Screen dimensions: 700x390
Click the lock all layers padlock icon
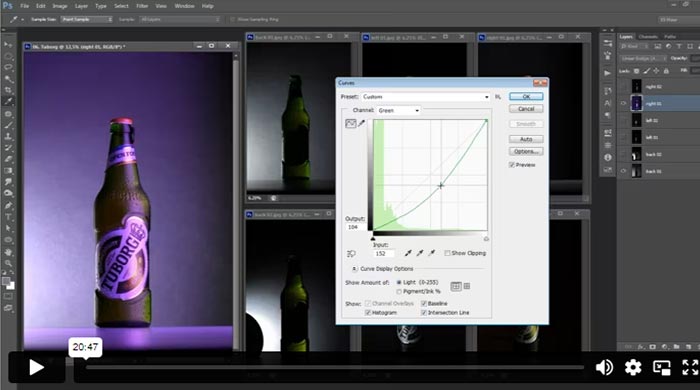coord(666,71)
